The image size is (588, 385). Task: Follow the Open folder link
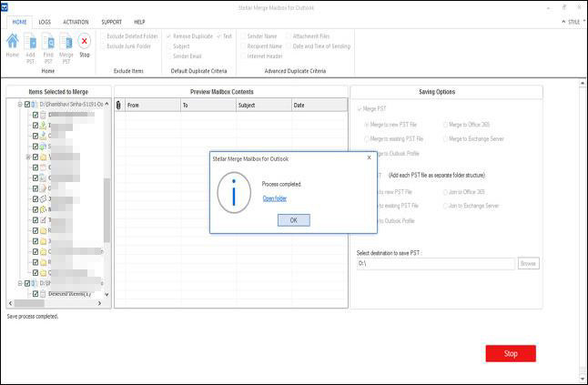274,198
